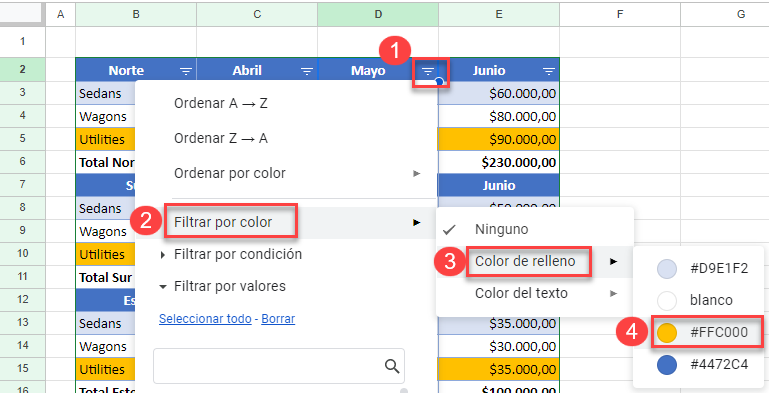Click the Seleccionar todo link
This screenshot has width=769, height=393.
pyautogui.click(x=205, y=318)
